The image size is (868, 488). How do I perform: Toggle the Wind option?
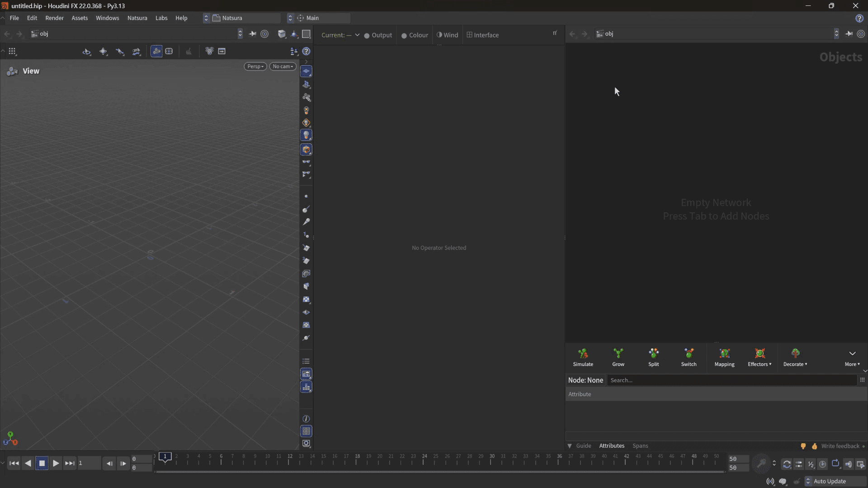[447, 35]
